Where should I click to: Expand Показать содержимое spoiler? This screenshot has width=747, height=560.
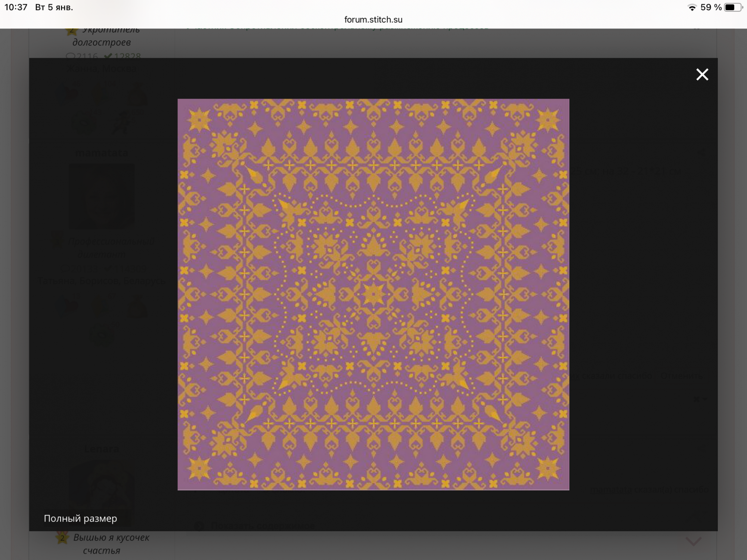[x=263, y=526]
